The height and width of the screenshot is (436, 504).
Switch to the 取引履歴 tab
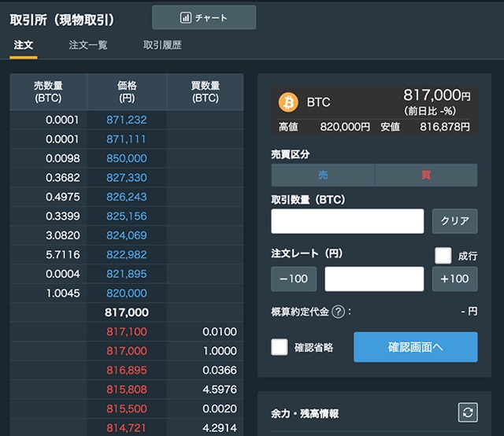(x=162, y=46)
